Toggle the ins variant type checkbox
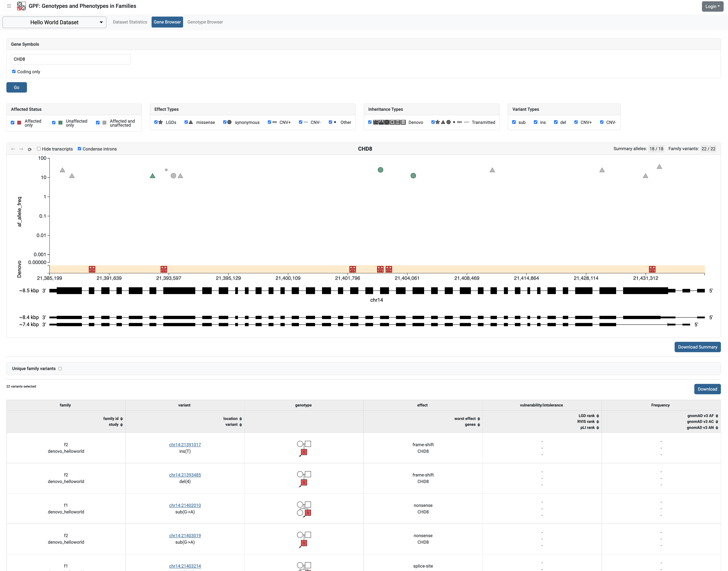Image resolution: width=728 pixels, height=571 pixels. click(535, 122)
